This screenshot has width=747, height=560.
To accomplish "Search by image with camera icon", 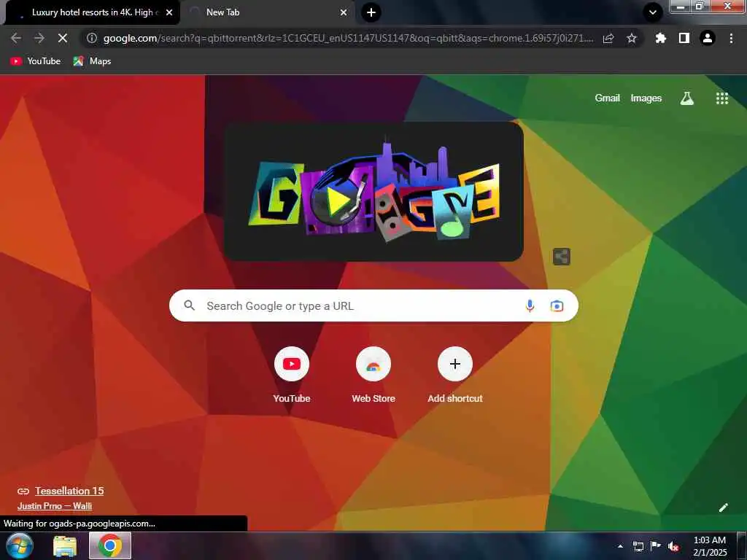I will [x=557, y=306].
